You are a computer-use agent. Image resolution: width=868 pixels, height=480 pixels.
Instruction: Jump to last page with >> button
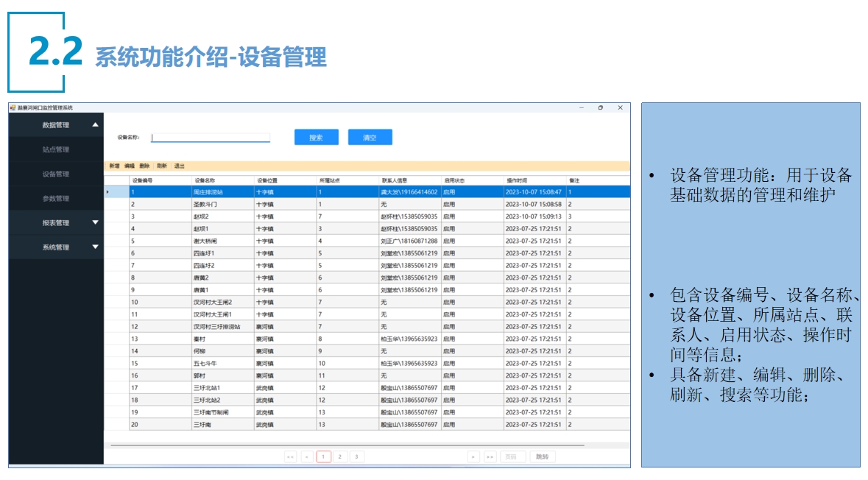tap(490, 456)
